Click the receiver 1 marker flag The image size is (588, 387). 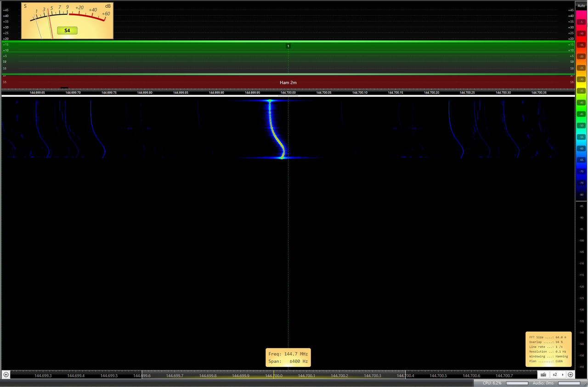(x=288, y=46)
